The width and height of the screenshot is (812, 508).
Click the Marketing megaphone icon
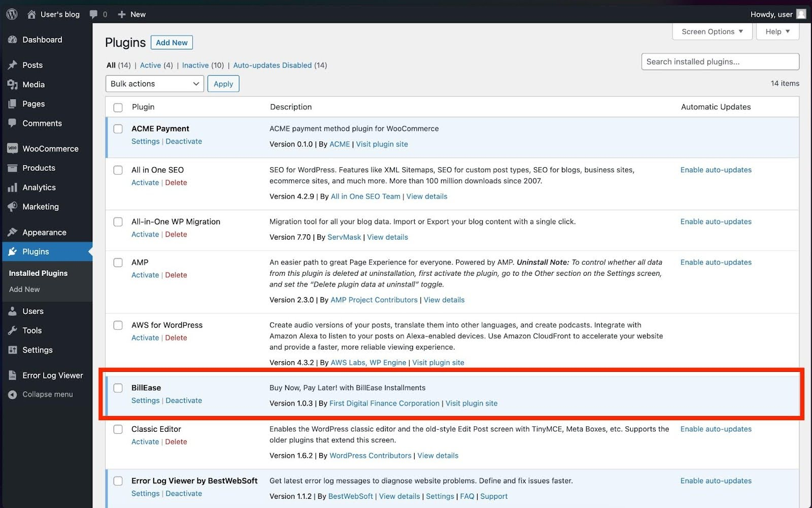[x=13, y=207]
